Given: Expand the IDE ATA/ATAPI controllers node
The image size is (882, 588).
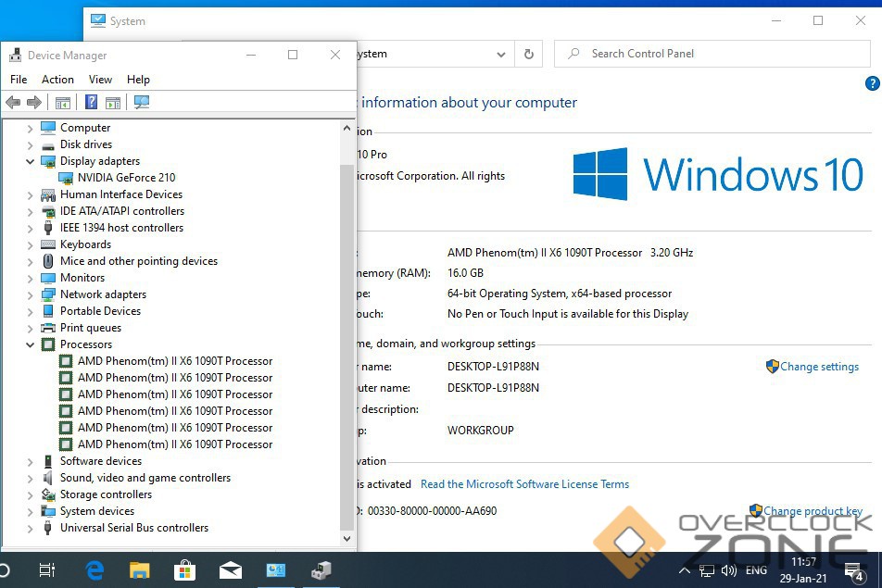Looking at the screenshot, I should click(31, 211).
